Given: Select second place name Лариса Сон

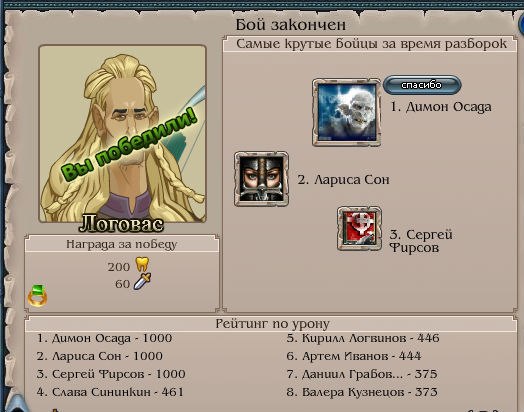Looking at the screenshot, I should coord(344,180).
